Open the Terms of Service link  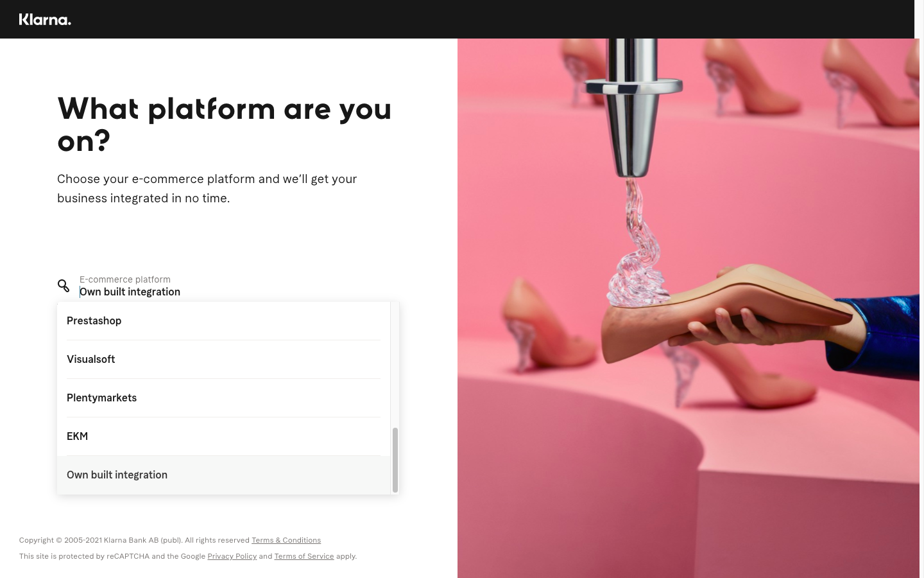coord(304,556)
